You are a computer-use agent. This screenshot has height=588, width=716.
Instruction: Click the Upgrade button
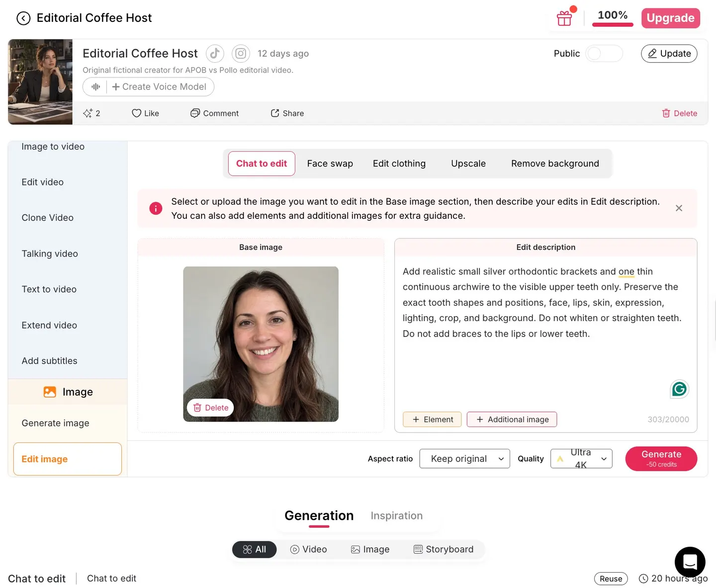pos(671,18)
